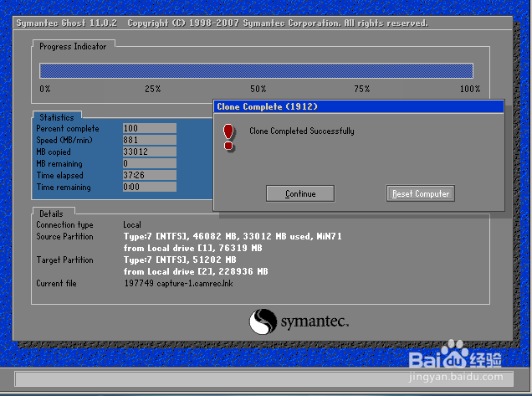Image resolution: width=532 pixels, height=396 pixels.
Task: Click the 'Connection type' label
Action: coord(64,225)
